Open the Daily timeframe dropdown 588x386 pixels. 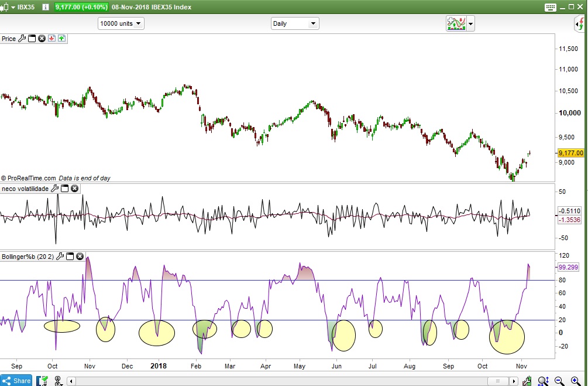(295, 23)
